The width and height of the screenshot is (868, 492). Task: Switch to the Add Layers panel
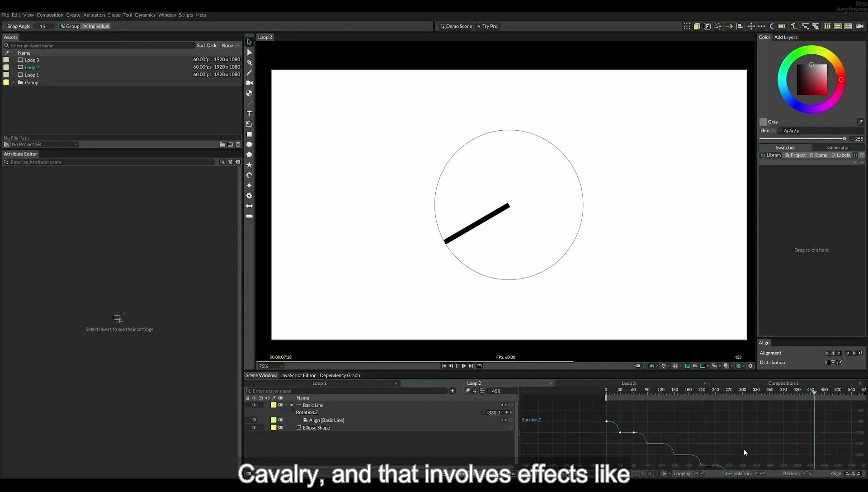(x=786, y=37)
